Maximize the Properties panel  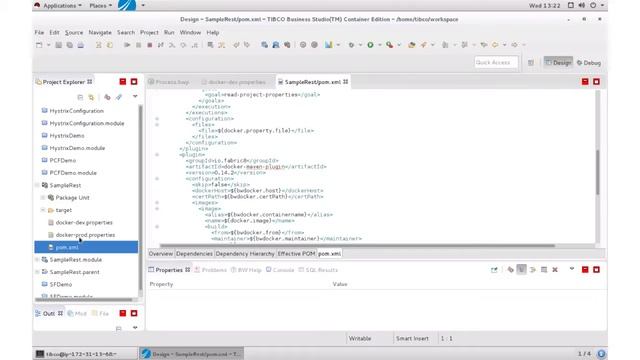click(596, 269)
